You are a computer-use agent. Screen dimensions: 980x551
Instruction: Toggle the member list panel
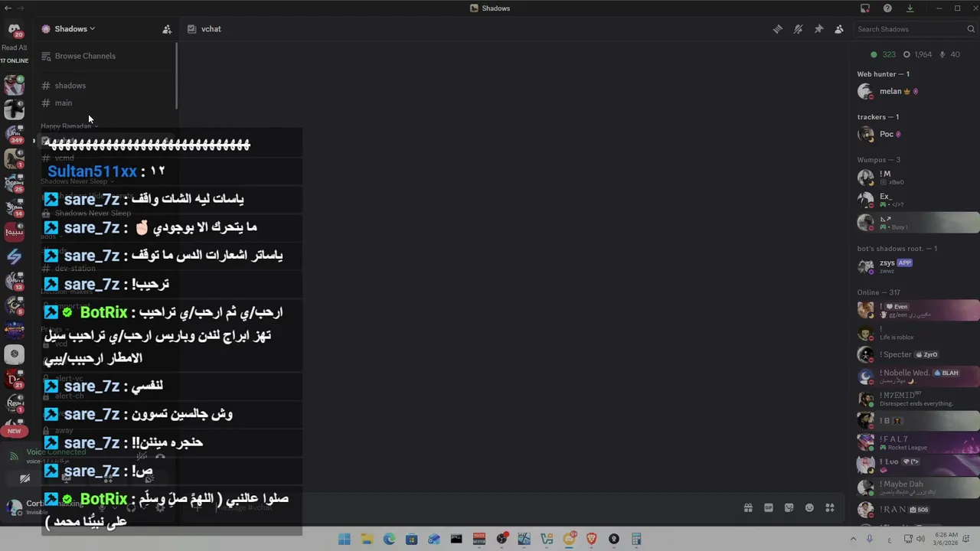pos(839,29)
